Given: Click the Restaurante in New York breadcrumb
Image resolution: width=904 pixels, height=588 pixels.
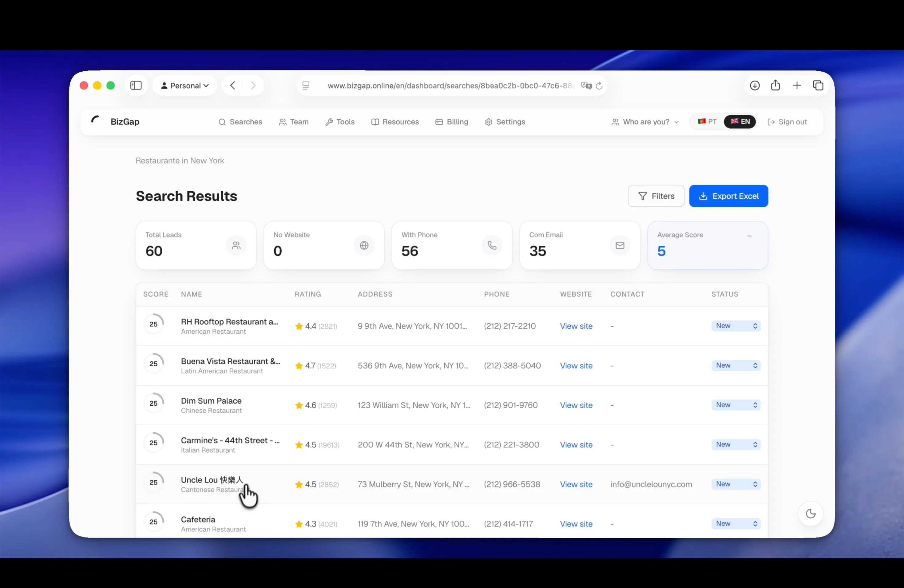Looking at the screenshot, I should (x=180, y=161).
